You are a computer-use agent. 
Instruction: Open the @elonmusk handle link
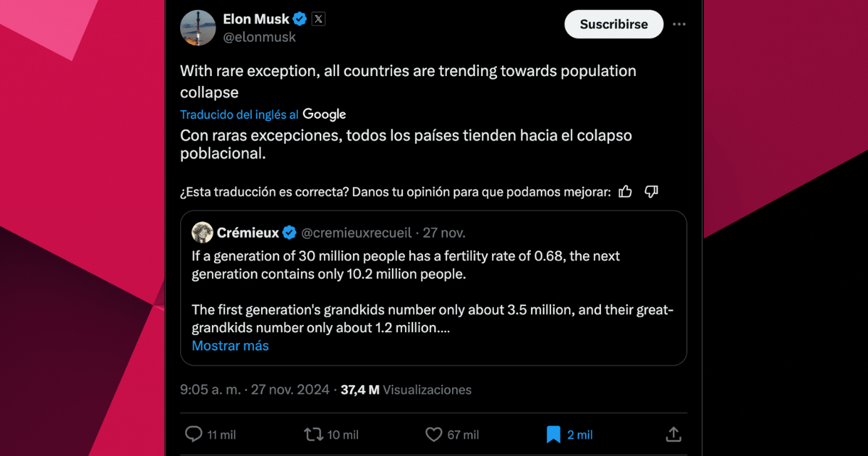pyautogui.click(x=259, y=37)
